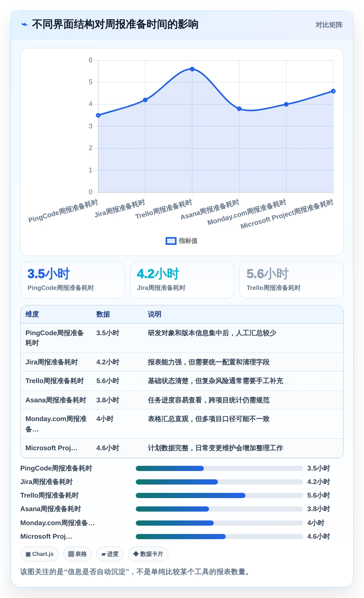
Task: Click the PingCode progress bar
Action: coord(219,468)
